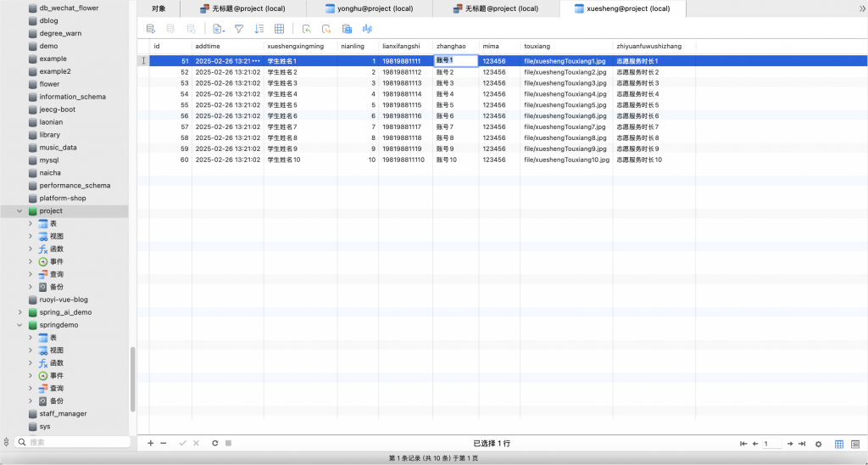
Task: Switch to form view in bottom right
Action: (x=854, y=444)
